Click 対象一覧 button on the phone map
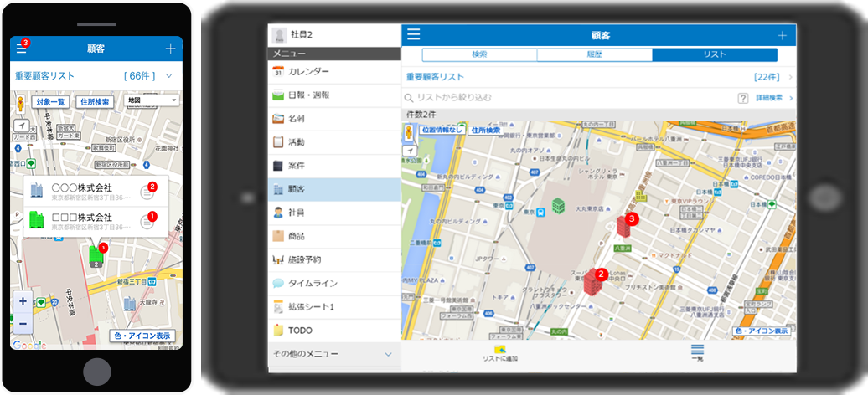 coord(49,102)
